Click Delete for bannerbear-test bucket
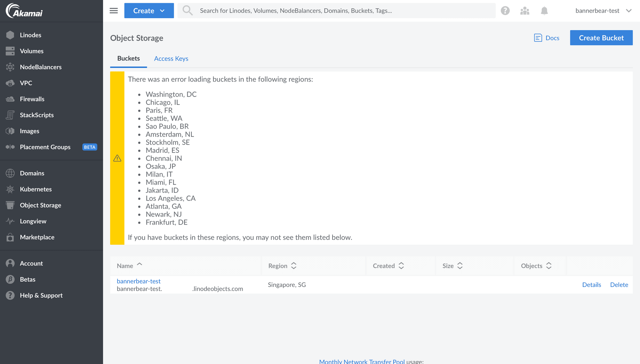The height and width of the screenshot is (364, 640). coord(619,284)
